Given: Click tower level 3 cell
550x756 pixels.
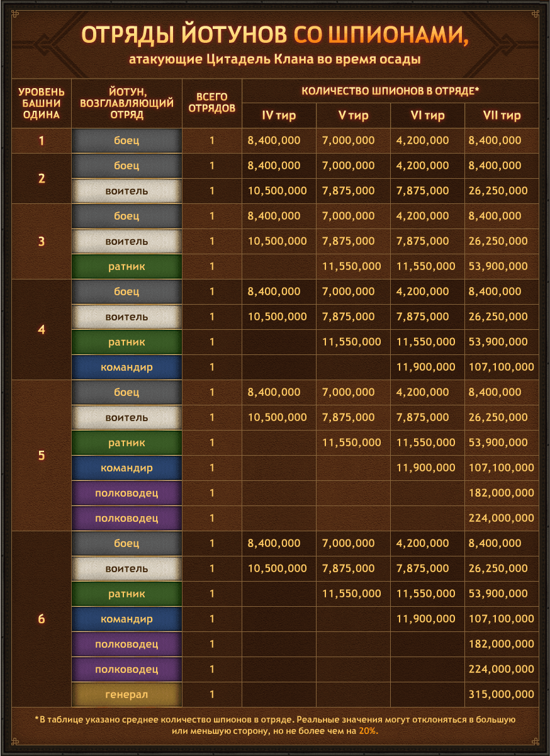Looking at the screenshot, I should (x=42, y=241).
